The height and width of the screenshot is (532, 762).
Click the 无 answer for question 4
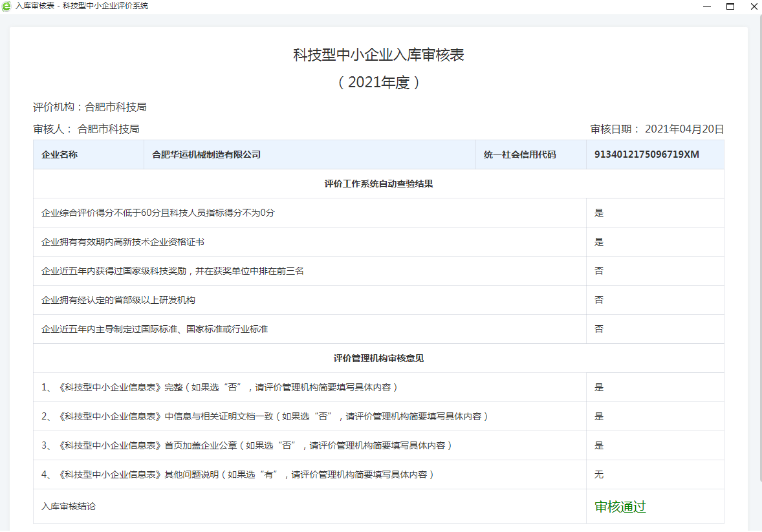pyautogui.click(x=598, y=474)
